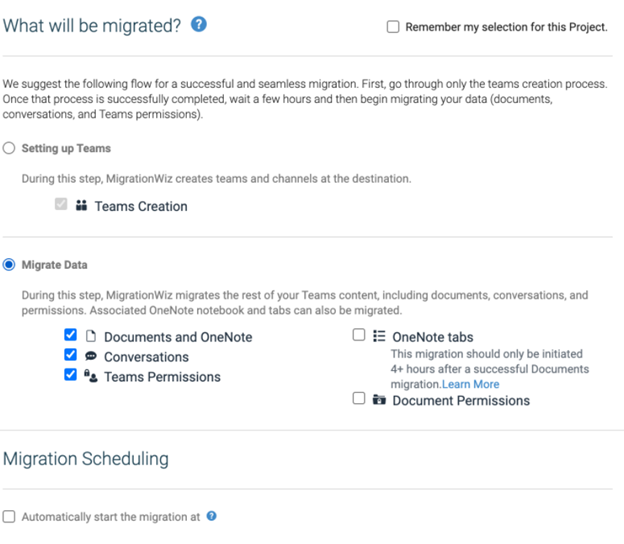The height and width of the screenshot is (544, 624).
Task: Open the 'Learn More' link
Action: click(x=471, y=384)
